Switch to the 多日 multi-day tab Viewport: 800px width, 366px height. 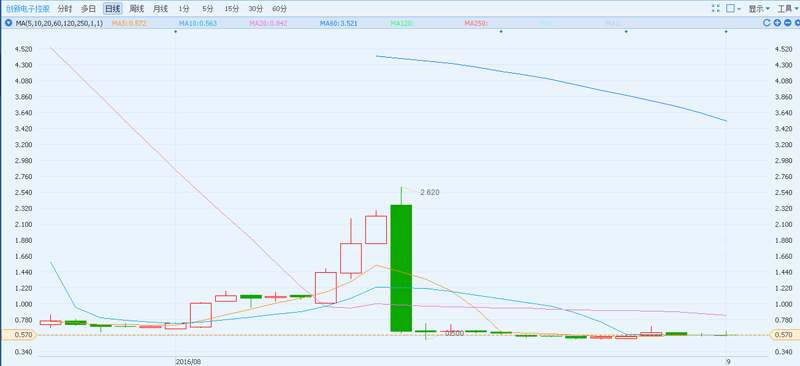88,9
